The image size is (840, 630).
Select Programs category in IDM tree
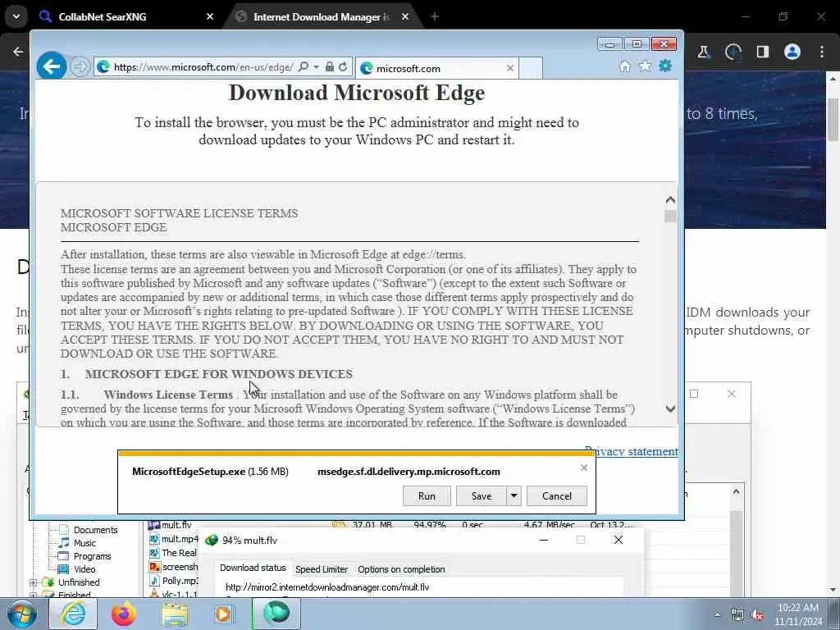92,556
